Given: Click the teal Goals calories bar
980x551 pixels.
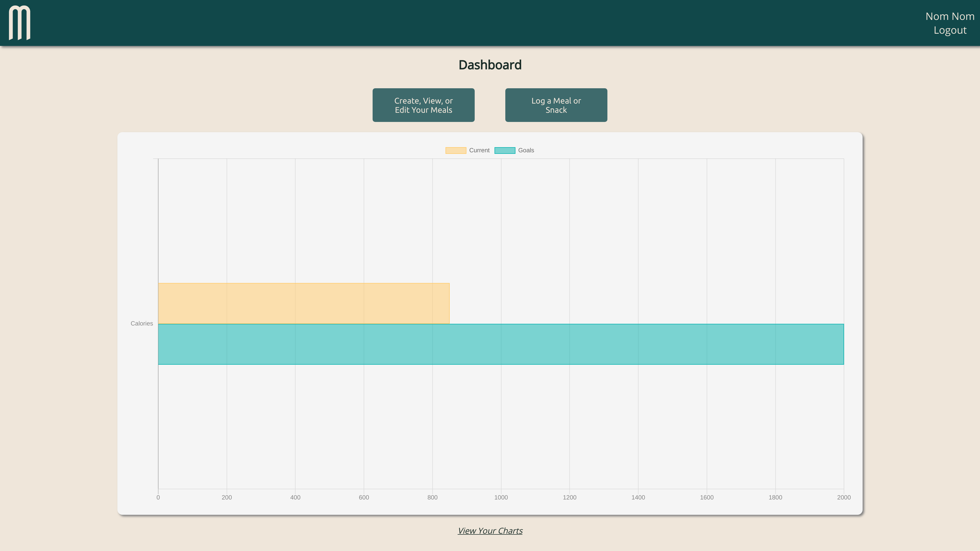Looking at the screenshot, I should coord(501,344).
